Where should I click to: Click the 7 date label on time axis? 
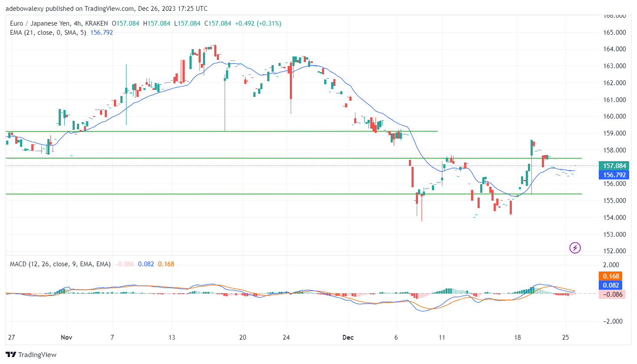(112, 338)
